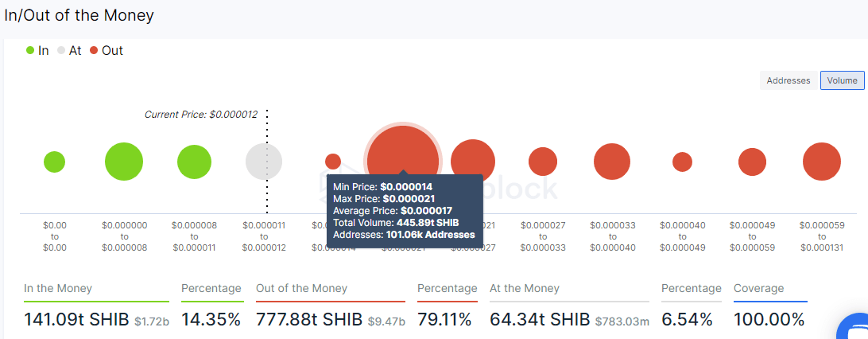The image size is (868, 339).
Task: Click the smallest green bubble at $0.00
Action: click(x=54, y=162)
